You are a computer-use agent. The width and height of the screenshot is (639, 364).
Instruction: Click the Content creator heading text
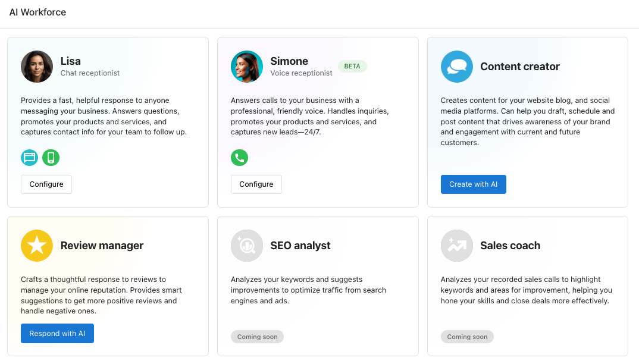(520, 67)
